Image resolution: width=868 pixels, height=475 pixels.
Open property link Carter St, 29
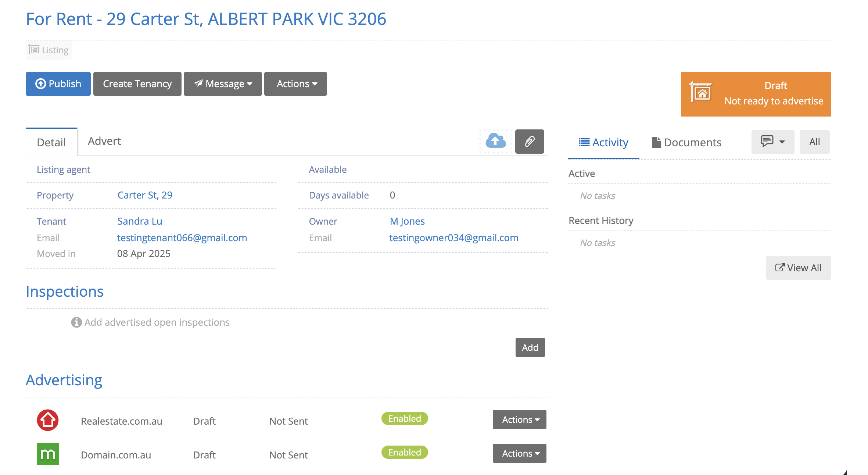145,195
